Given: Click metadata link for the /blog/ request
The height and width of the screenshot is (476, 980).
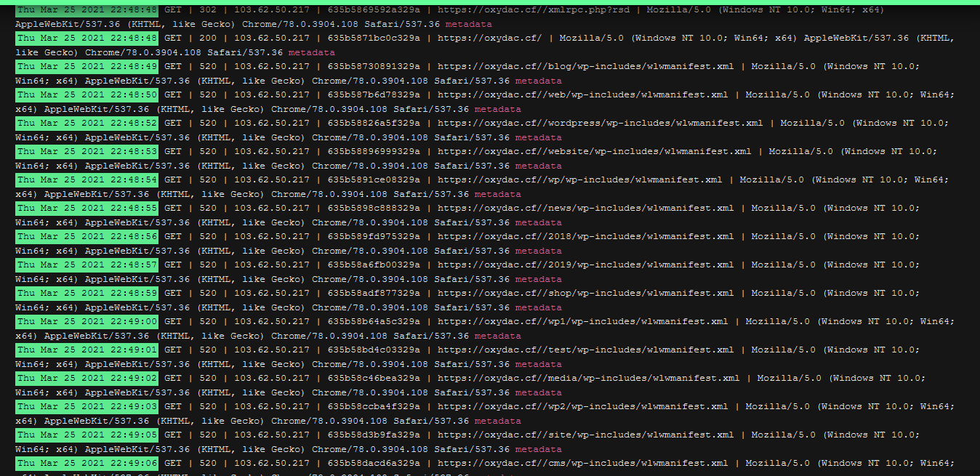Looking at the screenshot, I should (538, 81).
